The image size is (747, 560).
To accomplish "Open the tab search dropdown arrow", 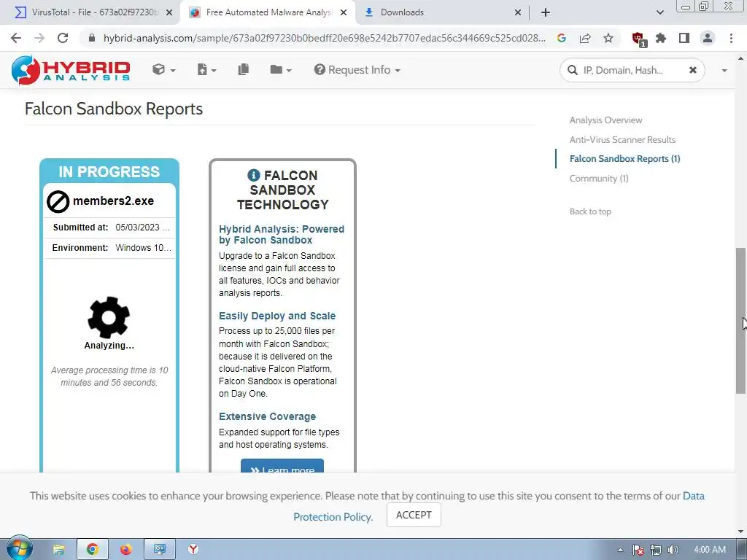I will [x=659, y=13].
